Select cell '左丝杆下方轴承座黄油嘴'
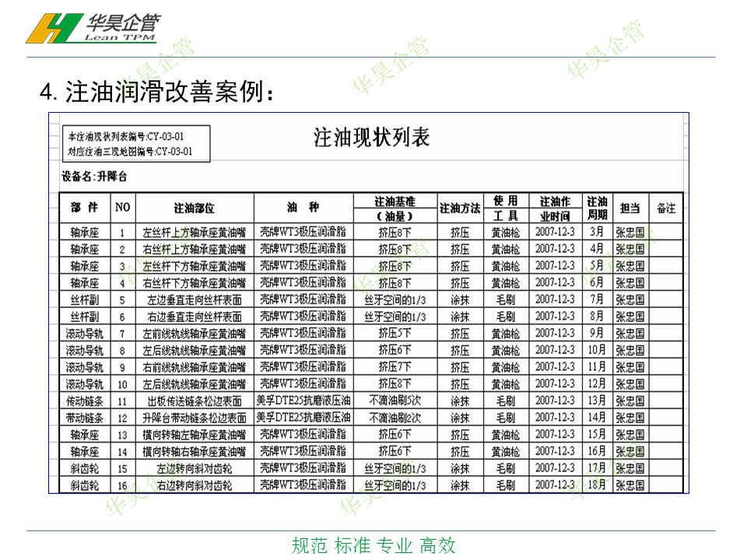The image size is (747, 560). coord(195,266)
